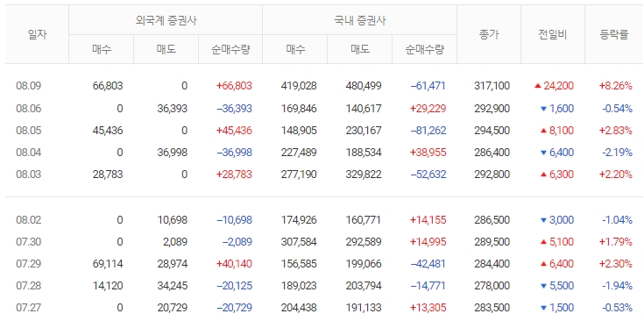Select the 07.30 date cell
This screenshot has width=644, height=328.
click(29, 242)
